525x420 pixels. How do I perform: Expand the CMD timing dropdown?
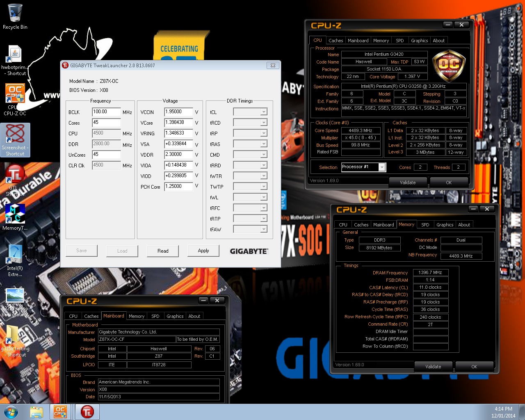(264, 155)
